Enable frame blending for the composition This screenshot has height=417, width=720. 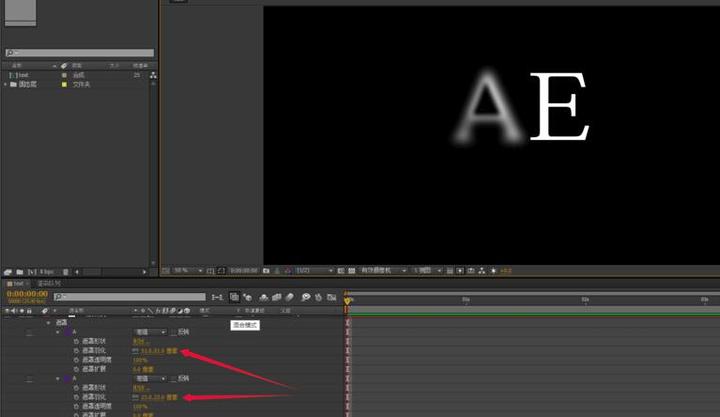point(276,298)
